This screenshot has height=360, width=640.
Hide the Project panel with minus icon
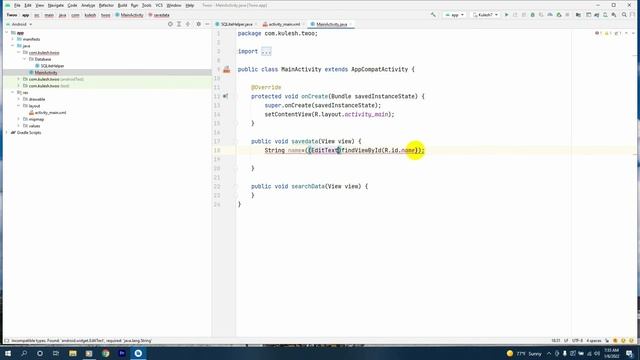pyautogui.click(x=207, y=24)
